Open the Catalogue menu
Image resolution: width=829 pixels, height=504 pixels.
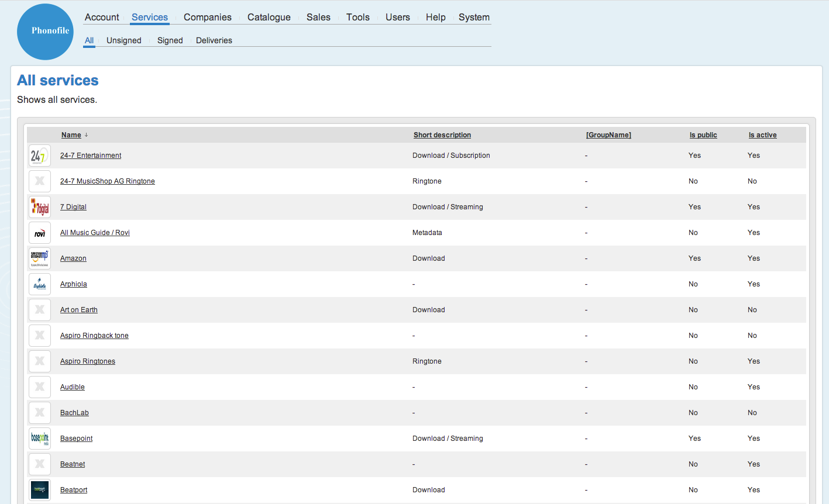point(269,18)
